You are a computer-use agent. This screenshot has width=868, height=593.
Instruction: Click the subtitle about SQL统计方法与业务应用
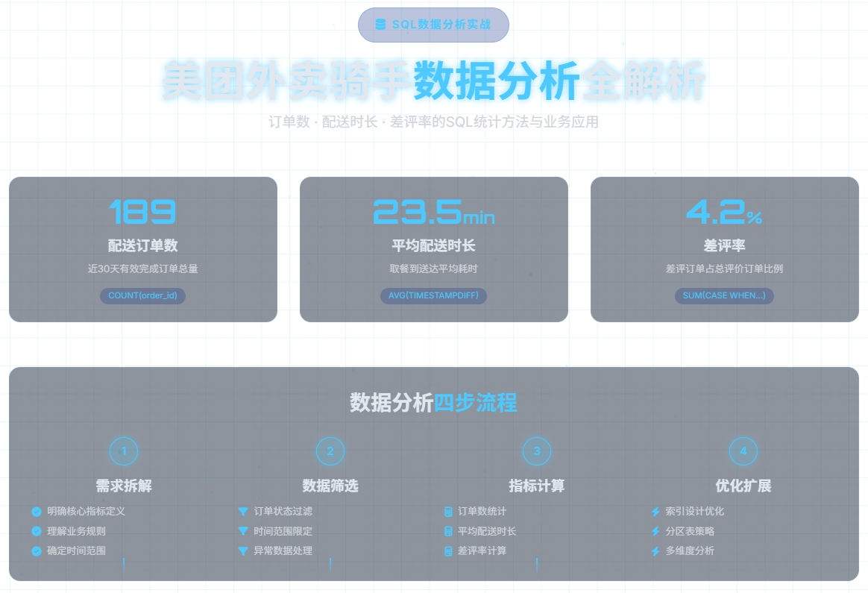(433, 122)
